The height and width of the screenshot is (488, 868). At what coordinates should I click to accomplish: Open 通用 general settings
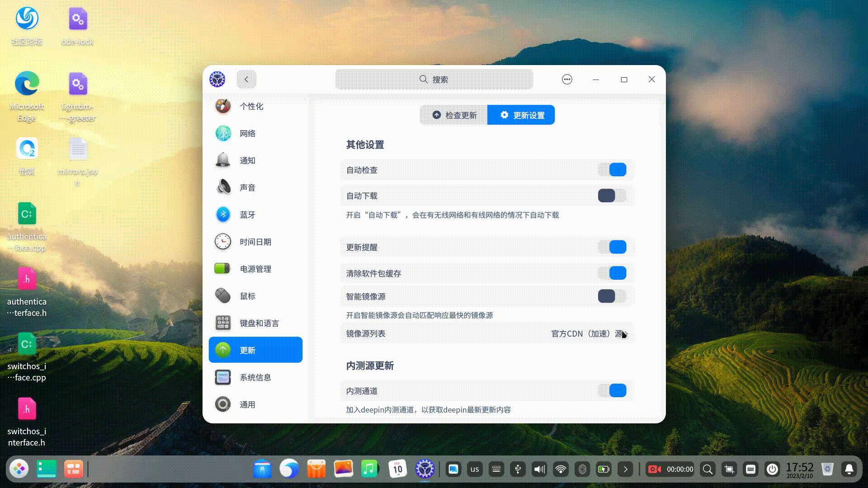tap(255, 404)
